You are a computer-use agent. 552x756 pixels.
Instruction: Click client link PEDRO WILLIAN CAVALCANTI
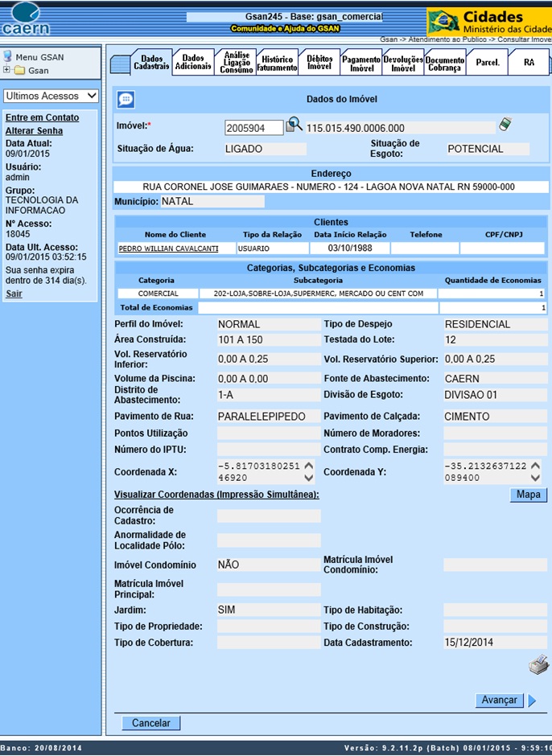168,249
